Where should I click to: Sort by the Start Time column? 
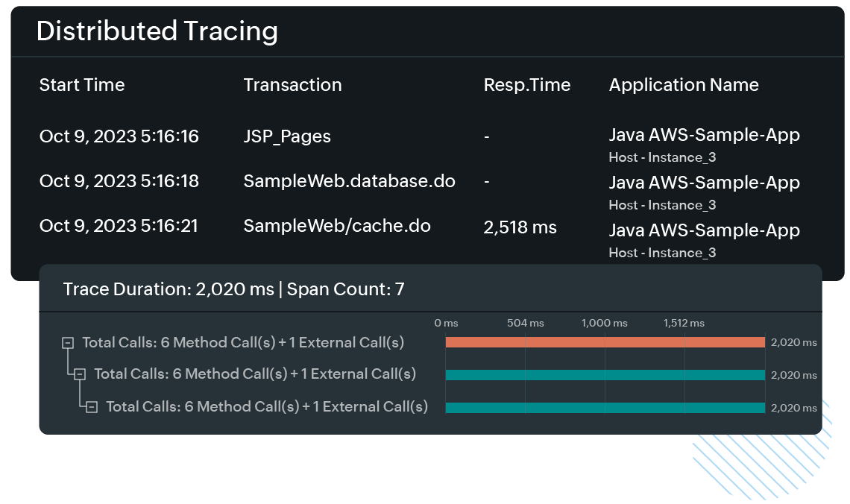point(82,85)
